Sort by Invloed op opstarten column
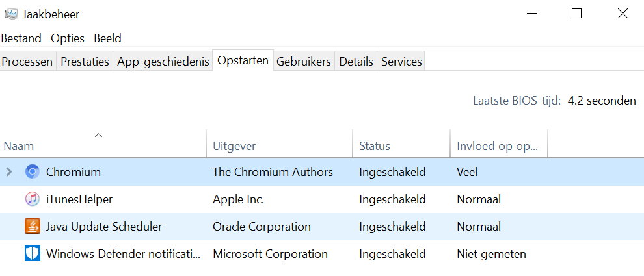This screenshot has height=276, width=644. click(x=499, y=143)
